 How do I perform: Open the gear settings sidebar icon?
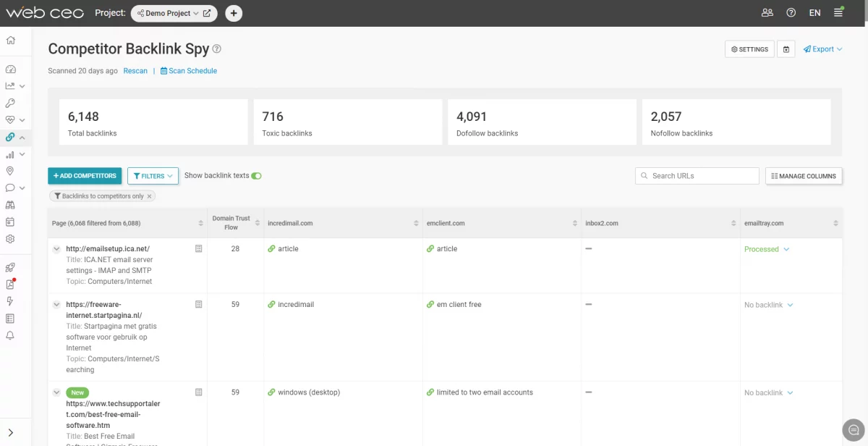click(x=10, y=239)
